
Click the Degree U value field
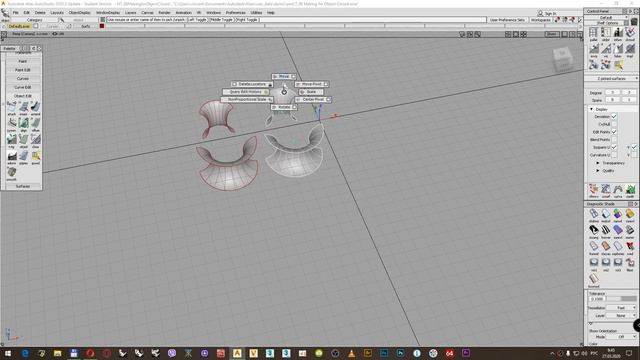coord(613,93)
